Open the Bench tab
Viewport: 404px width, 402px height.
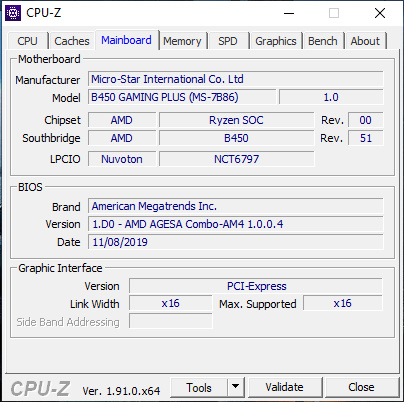pyautogui.click(x=323, y=41)
